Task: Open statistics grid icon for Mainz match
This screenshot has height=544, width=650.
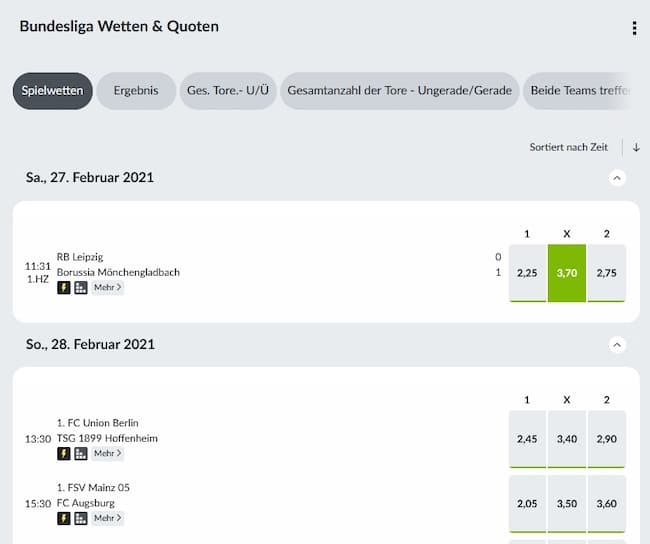Action: [x=81, y=518]
